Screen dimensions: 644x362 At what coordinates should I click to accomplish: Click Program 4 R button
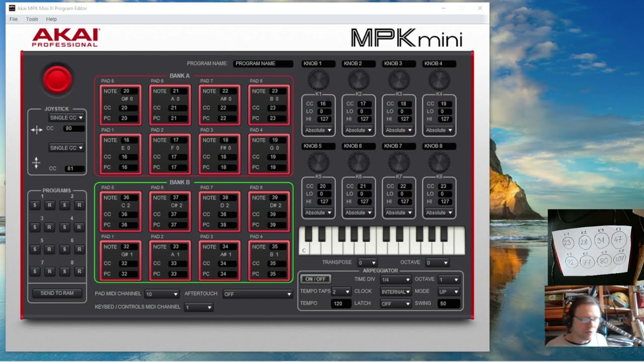point(79,227)
